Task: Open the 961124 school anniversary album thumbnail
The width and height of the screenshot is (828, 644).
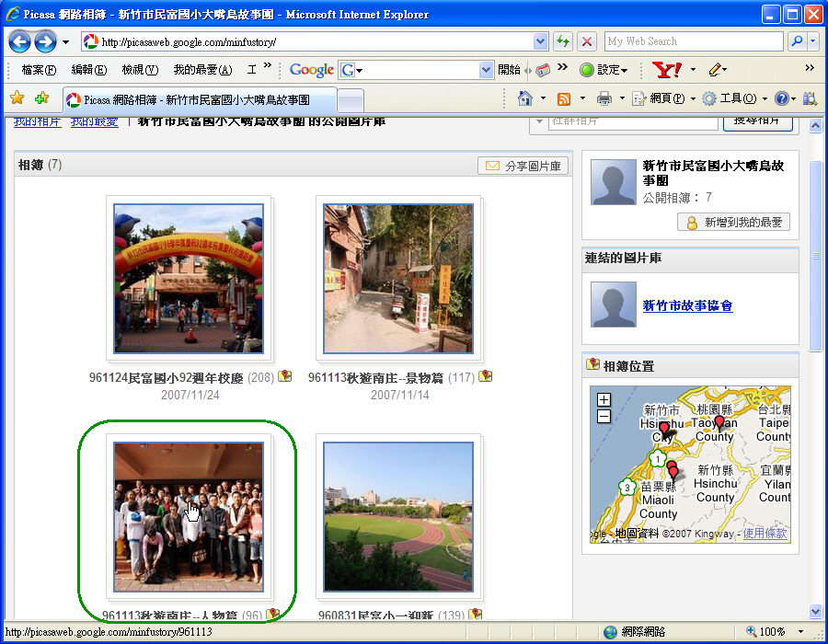Action: click(189, 278)
